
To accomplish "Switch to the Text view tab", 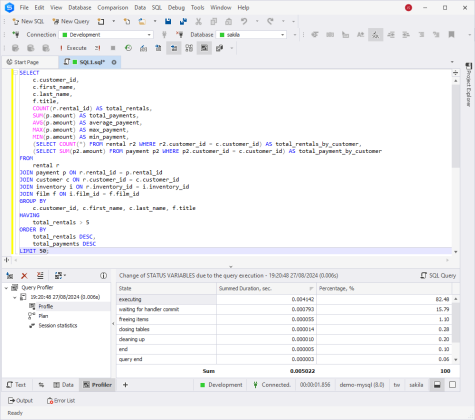I will (x=16, y=385).
